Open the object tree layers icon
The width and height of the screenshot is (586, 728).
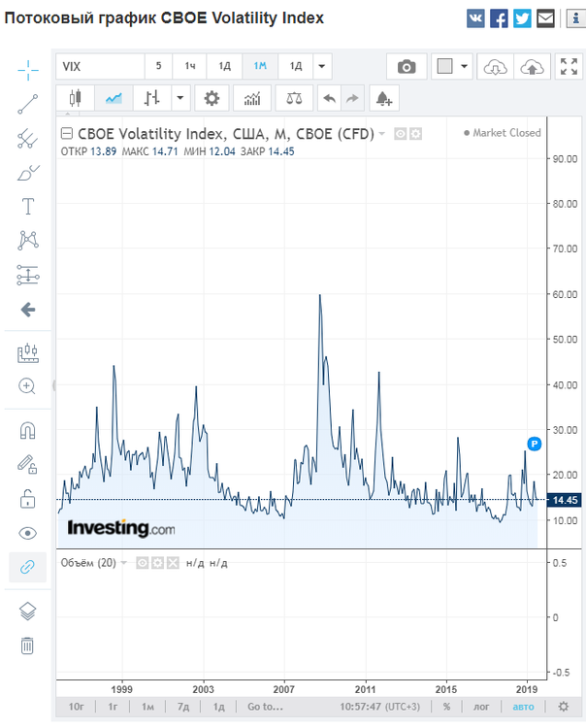click(x=28, y=611)
